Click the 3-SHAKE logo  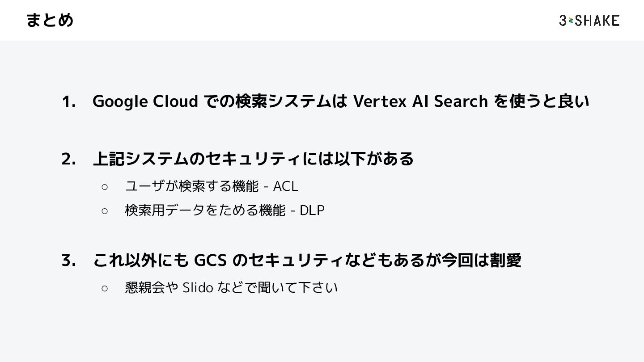pyautogui.click(x=589, y=20)
